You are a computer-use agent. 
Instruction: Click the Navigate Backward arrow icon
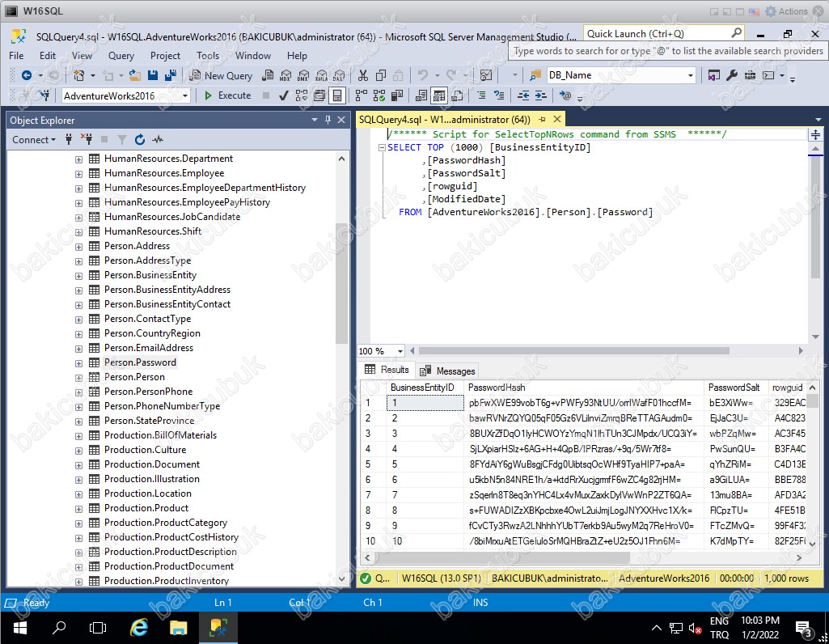(x=26, y=75)
